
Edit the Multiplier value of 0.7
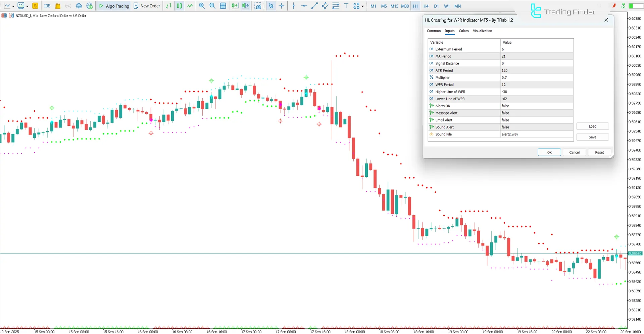tap(536, 77)
